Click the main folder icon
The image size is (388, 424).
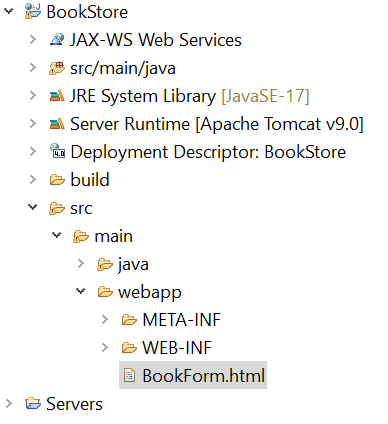[81, 236]
